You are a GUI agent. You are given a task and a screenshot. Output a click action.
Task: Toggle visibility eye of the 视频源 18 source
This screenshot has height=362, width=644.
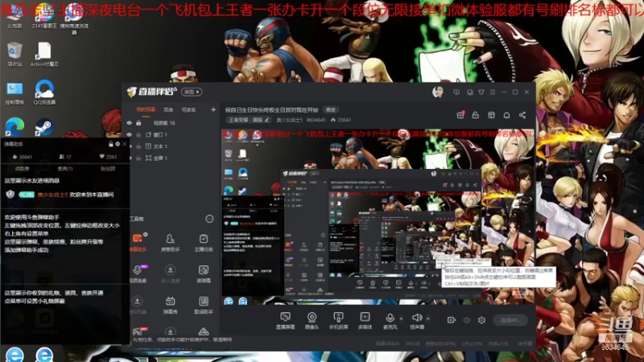(x=130, y=123)
